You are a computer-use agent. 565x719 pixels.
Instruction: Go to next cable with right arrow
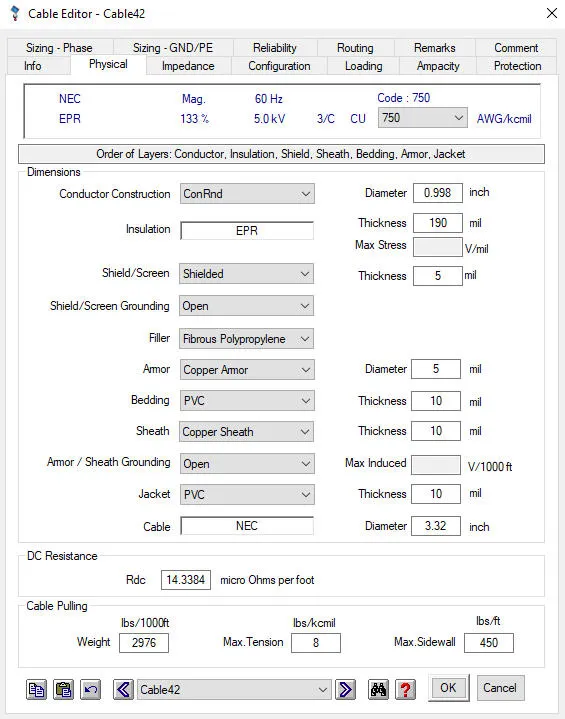click(345, 689)
